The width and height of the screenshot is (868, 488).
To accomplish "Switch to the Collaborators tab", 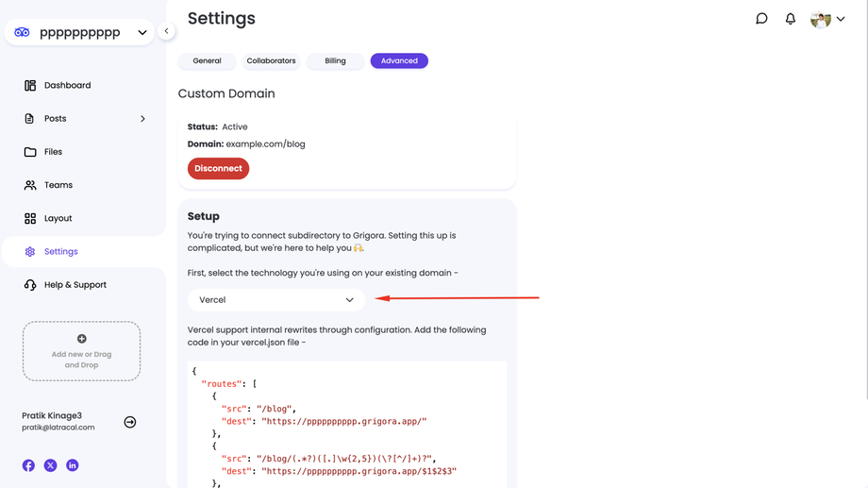I will [271, 61].
